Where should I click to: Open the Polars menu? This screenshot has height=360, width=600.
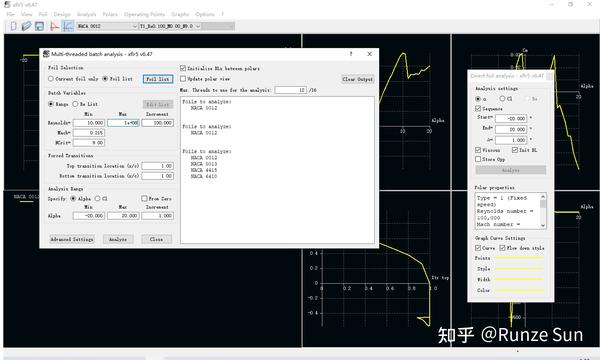point(110,14)
